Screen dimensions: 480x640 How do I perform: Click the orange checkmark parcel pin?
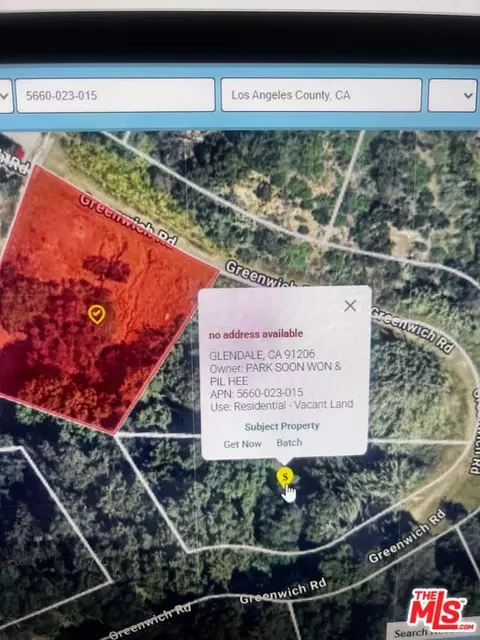click(97, 314)
